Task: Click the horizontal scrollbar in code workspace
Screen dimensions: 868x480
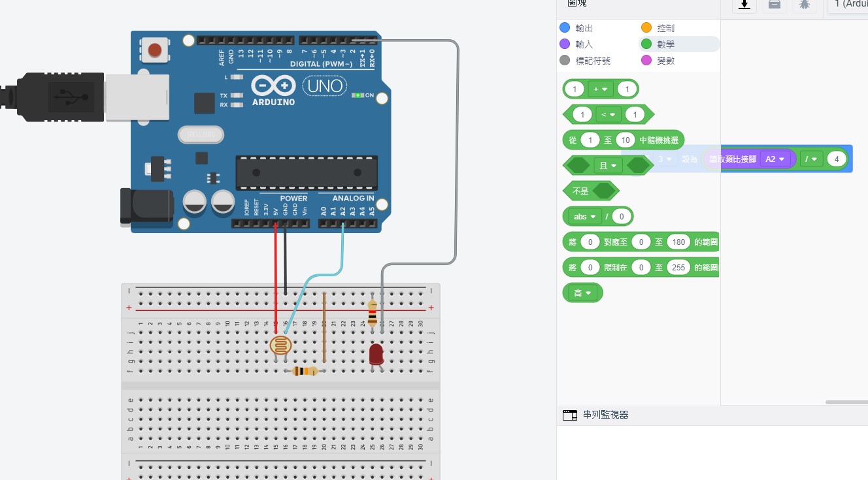Action: click(x=846, y=402)
